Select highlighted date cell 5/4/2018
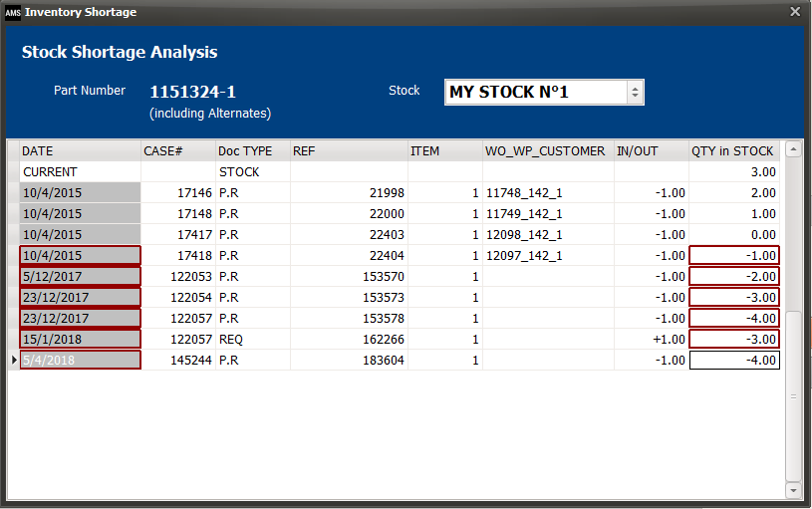The image size is (812, 509). click(x=80, y=360)
